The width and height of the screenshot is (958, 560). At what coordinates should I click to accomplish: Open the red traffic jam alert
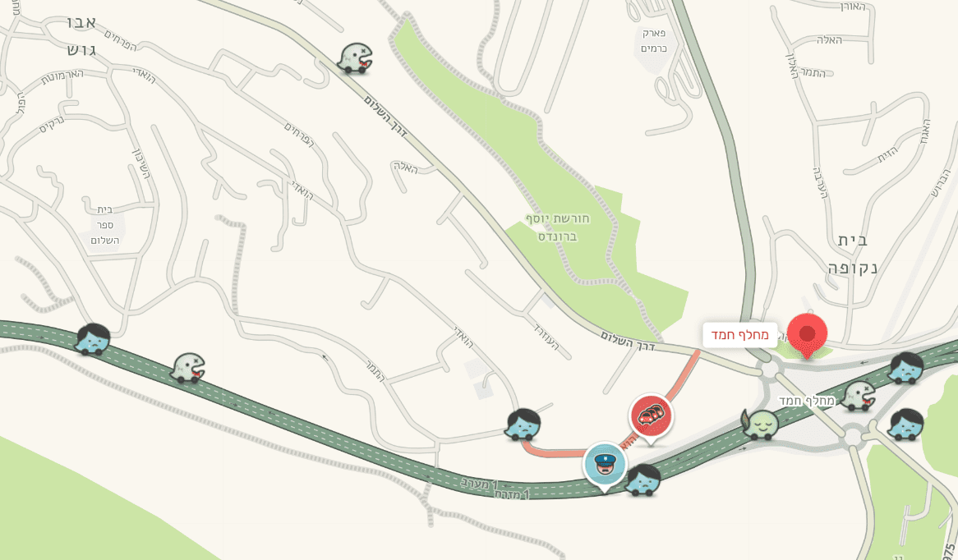(651, 418)
